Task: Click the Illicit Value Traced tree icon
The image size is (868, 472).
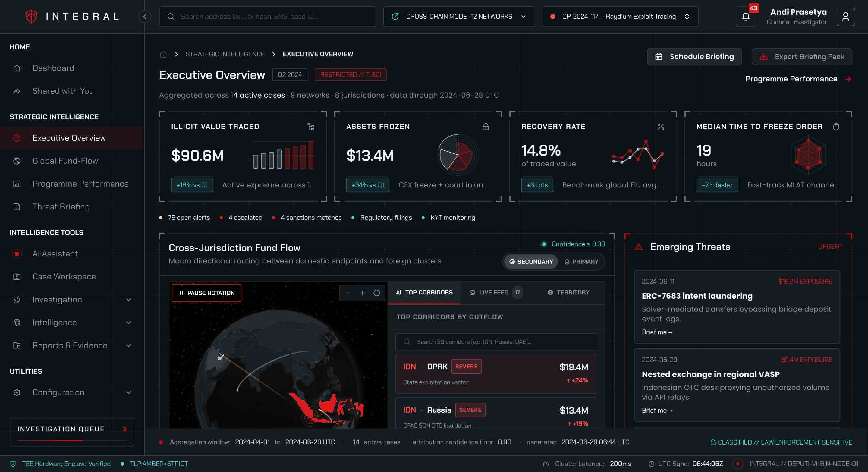Action: pos(311,127)
